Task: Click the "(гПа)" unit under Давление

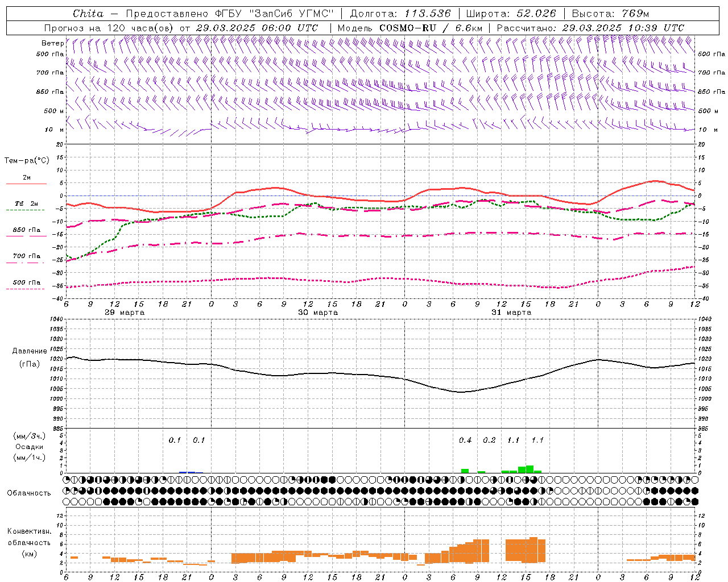Action: (x=30, y=364)
